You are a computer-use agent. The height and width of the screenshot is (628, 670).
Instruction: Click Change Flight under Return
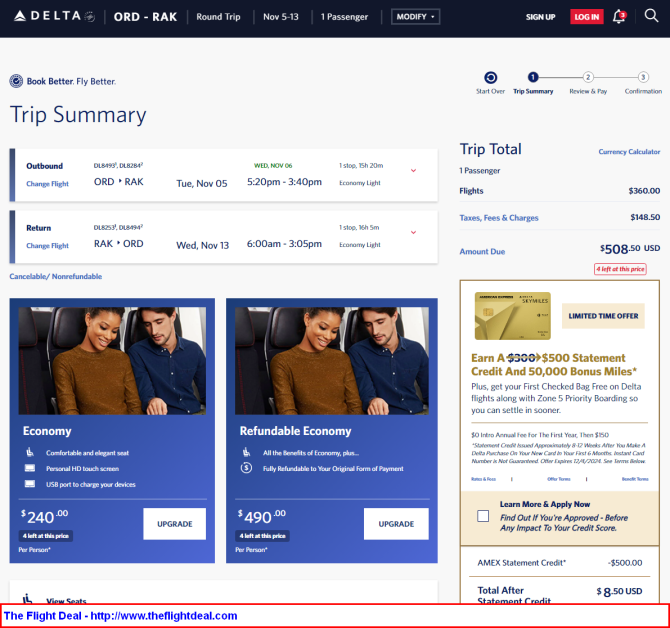[47, 246]
